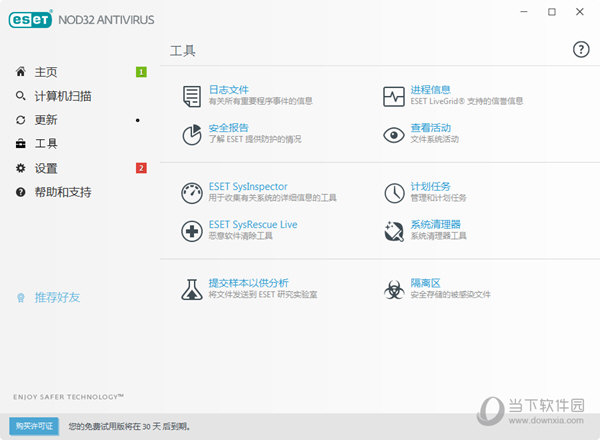The width and height of the screenshot is (600, 440).
Task: Click the home icon beside 主页
Action: tap(21, 72)
